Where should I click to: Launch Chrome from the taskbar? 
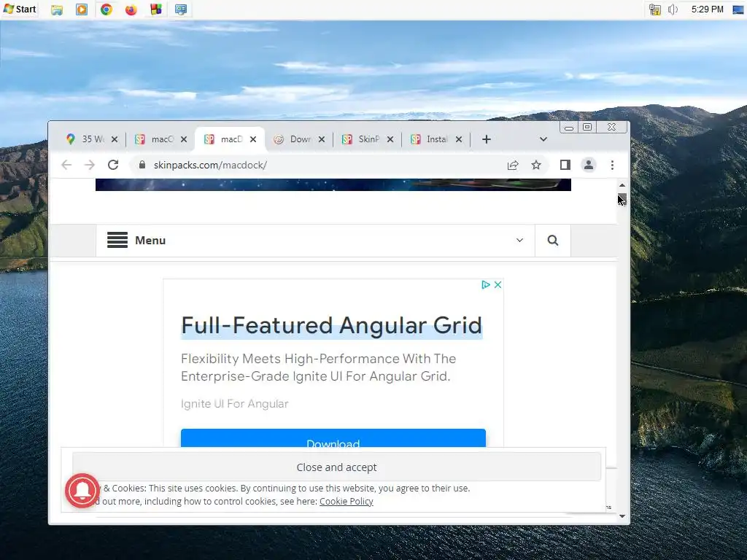107,9
